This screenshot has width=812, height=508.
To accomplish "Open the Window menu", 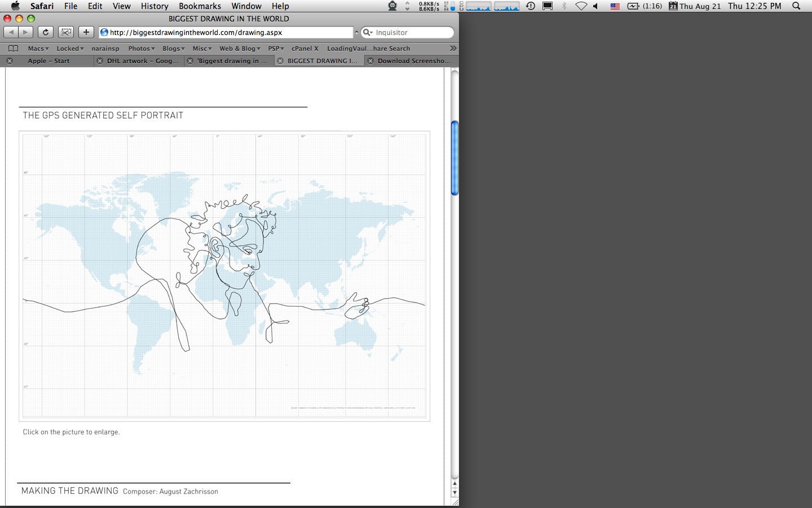I will pyautogui.click(x=246, y=6).
